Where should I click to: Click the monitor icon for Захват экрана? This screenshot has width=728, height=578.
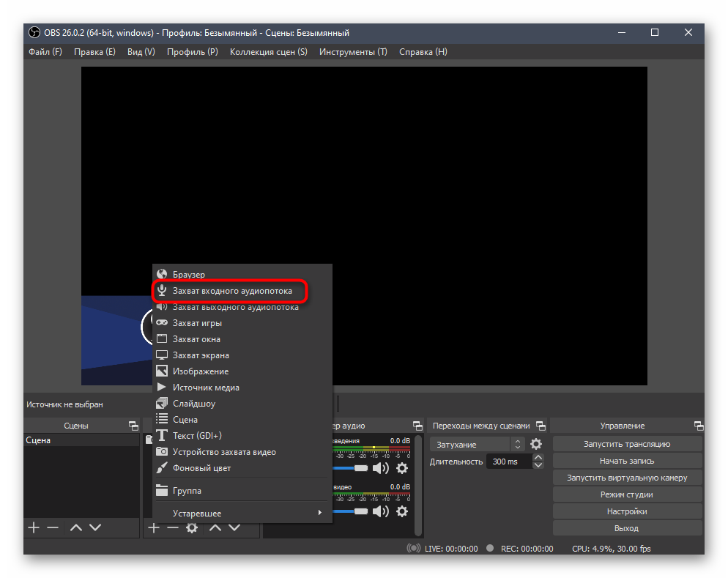162,355
